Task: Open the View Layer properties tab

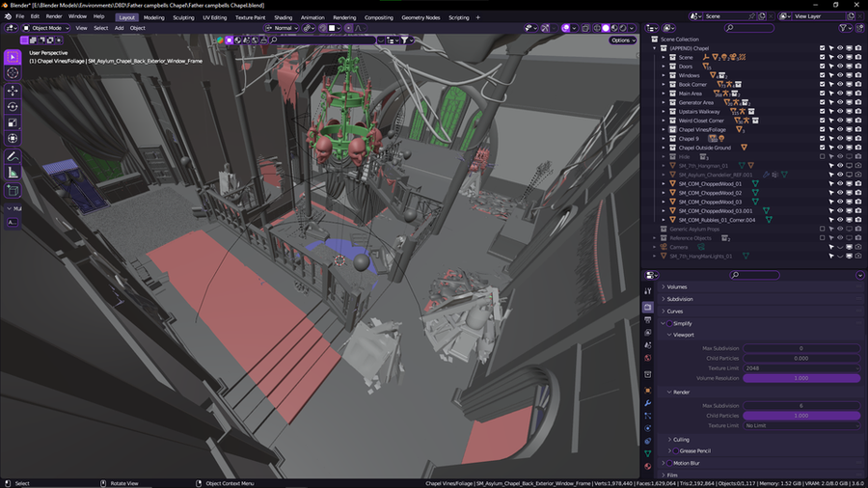Action: point(648,333)
